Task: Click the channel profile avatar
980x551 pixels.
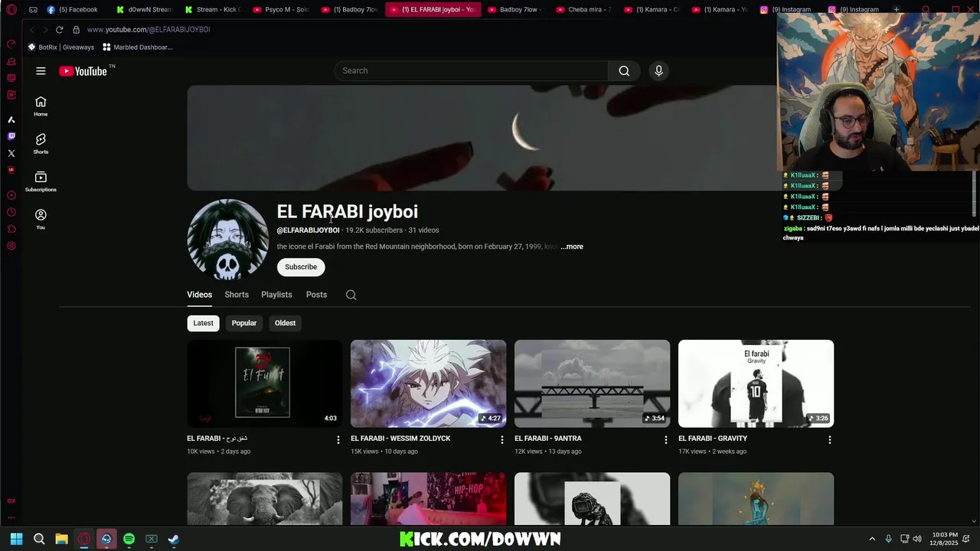Action: point(228,240)
